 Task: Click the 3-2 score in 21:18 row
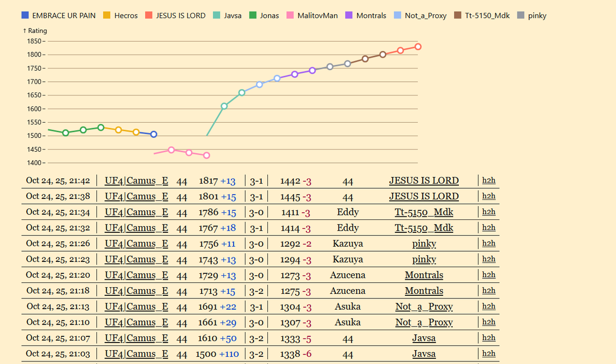[256, 291]
